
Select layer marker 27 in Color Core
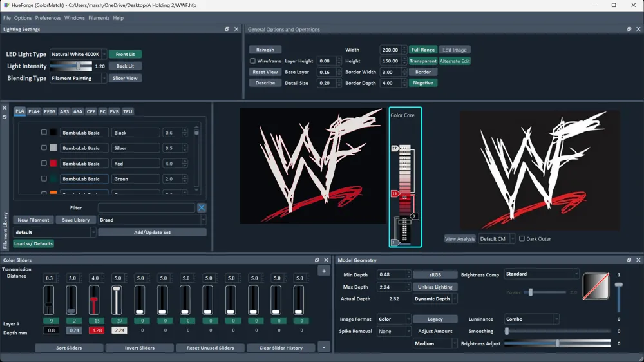(395, 148)
